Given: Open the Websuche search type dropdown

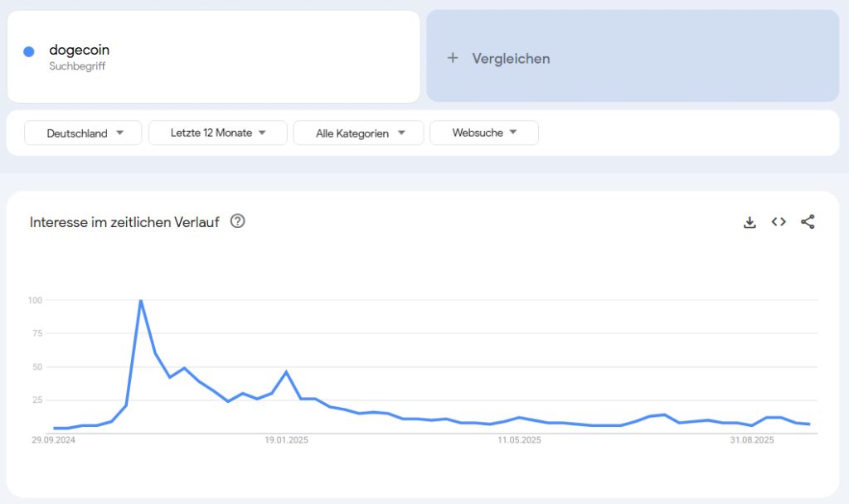Looking at the screenshot, I should 484,133.
